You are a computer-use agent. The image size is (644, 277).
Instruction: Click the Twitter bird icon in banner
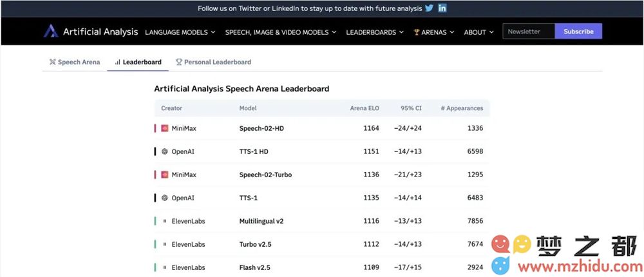point(428,8)
